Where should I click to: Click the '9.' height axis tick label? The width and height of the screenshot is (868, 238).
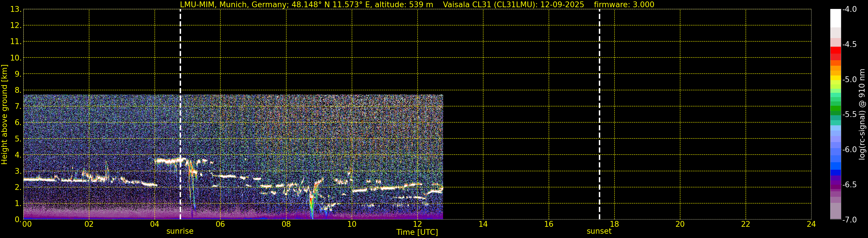pyautogui.click(x=18, y=74)
